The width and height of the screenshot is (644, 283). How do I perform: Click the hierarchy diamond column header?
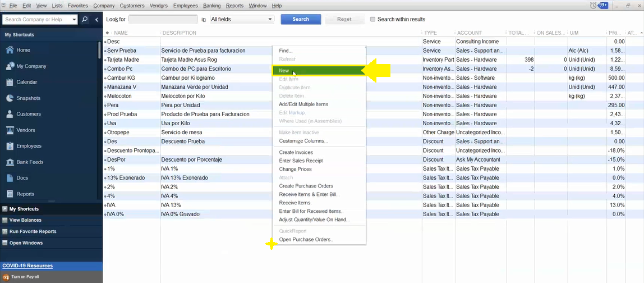107,33
